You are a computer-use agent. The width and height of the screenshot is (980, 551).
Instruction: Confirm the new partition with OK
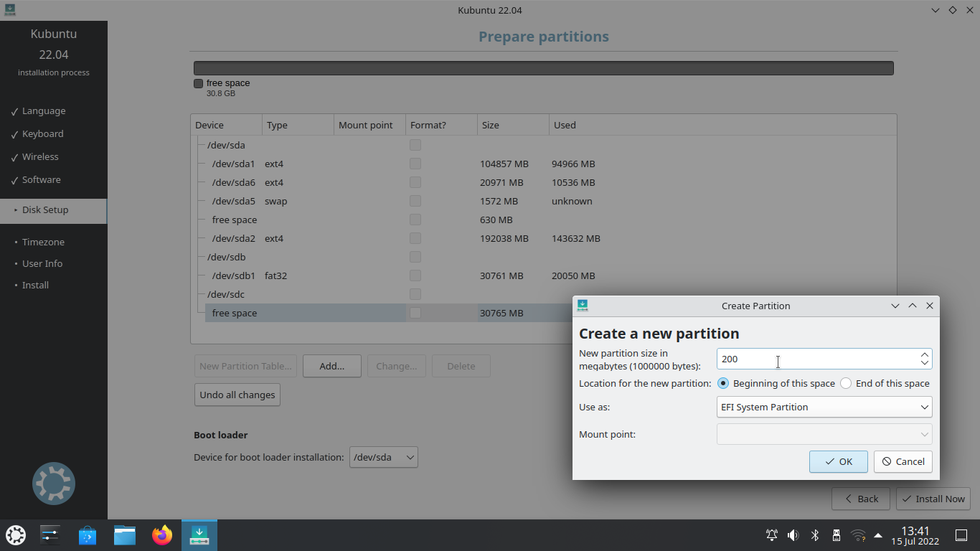(x=839, y=461)
